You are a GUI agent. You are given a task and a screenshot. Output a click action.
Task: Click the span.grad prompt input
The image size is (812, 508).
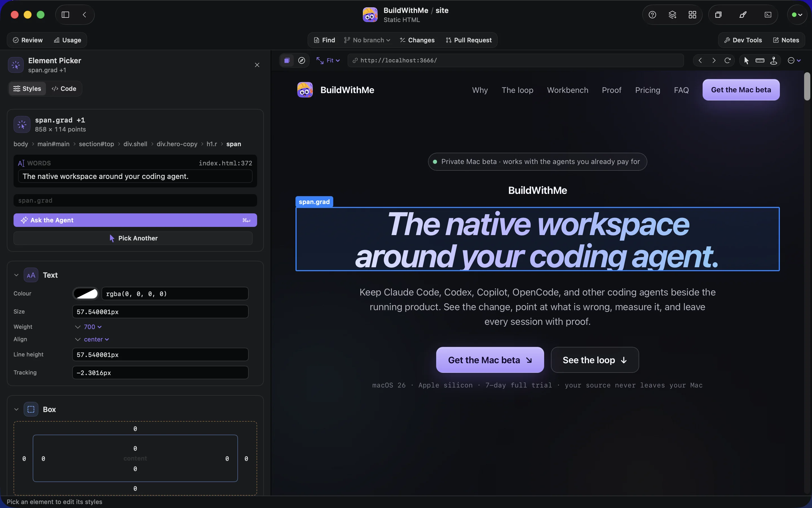tap(135, 201)
